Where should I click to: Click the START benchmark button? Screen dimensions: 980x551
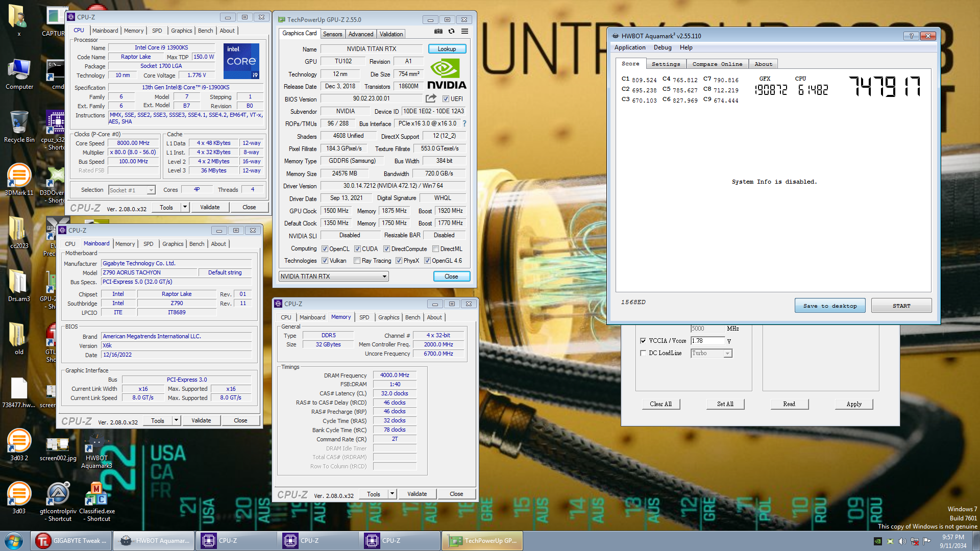pyautogui.click(x=901, y=306)
